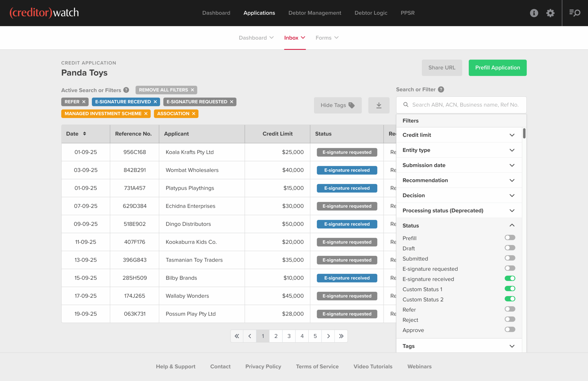Turn on the Approve status toggle
This screenshot has width=588, height=381.
(x=510, y=329)
